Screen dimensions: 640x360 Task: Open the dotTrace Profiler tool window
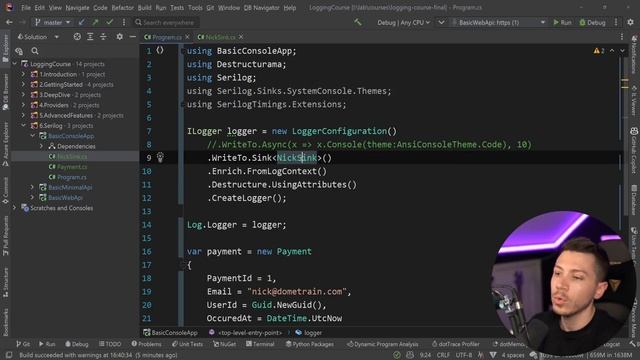coord(455,344)
